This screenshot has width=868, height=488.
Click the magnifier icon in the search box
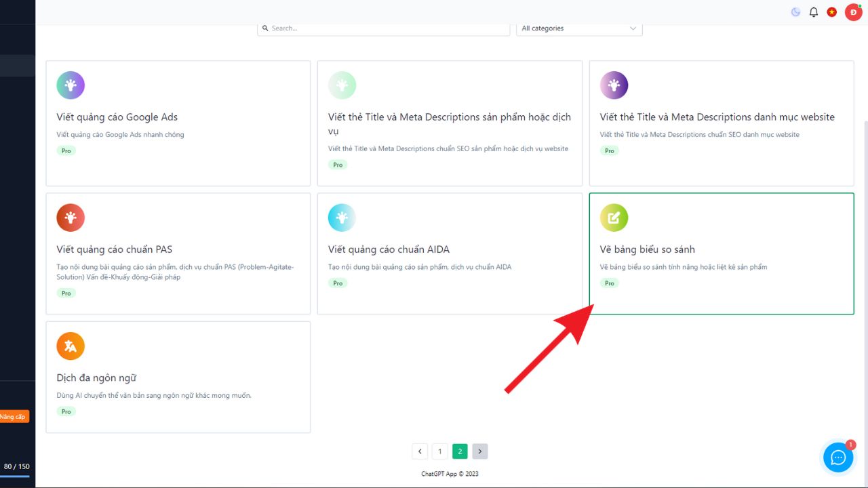(266, 28)
